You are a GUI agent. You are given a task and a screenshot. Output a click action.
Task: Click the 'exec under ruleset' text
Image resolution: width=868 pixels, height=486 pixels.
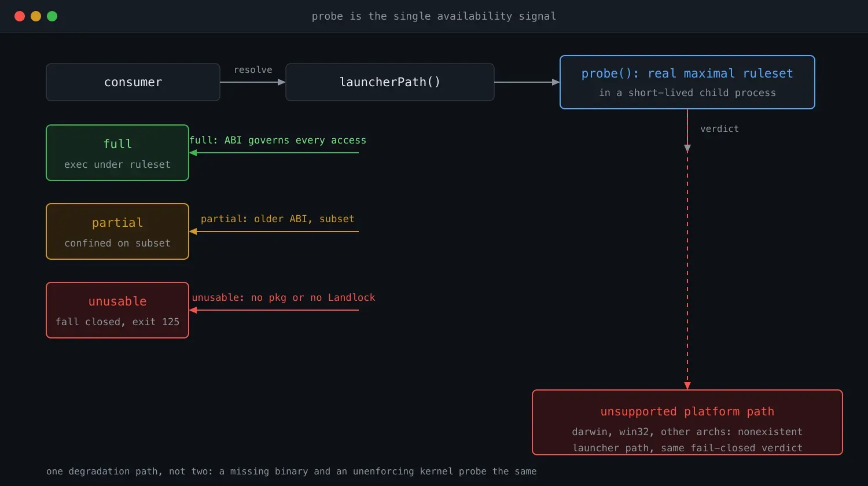(x=117, y=164)
